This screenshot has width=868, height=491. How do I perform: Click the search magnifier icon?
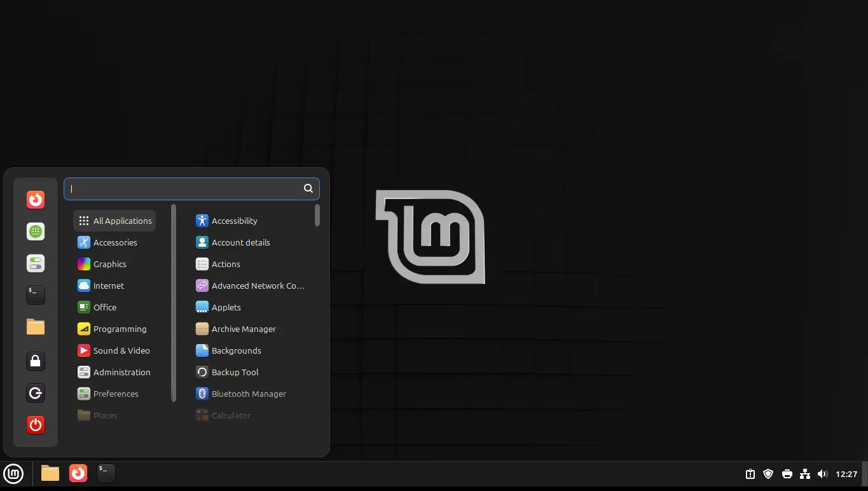pyautogui.click(x=308, y=188)
